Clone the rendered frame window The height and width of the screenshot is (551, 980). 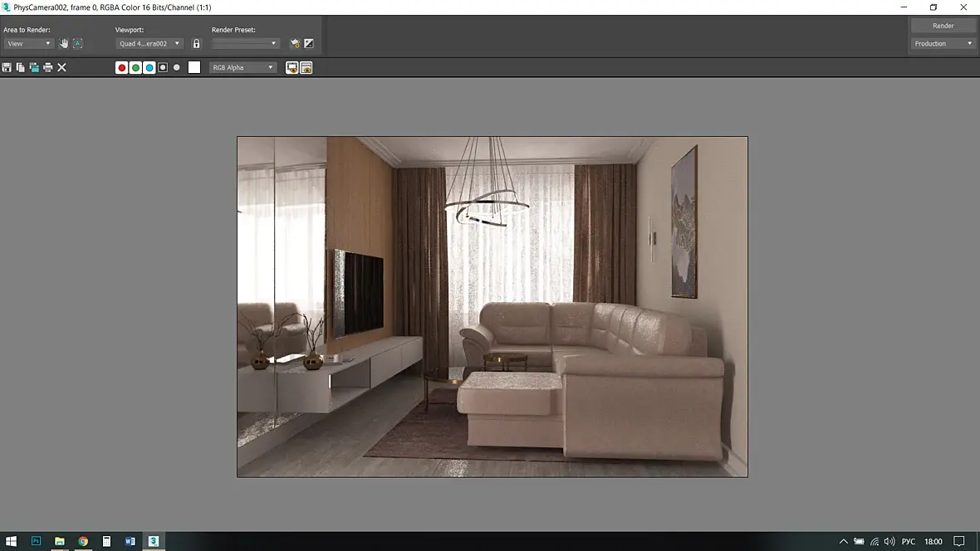tap(34, 67)
